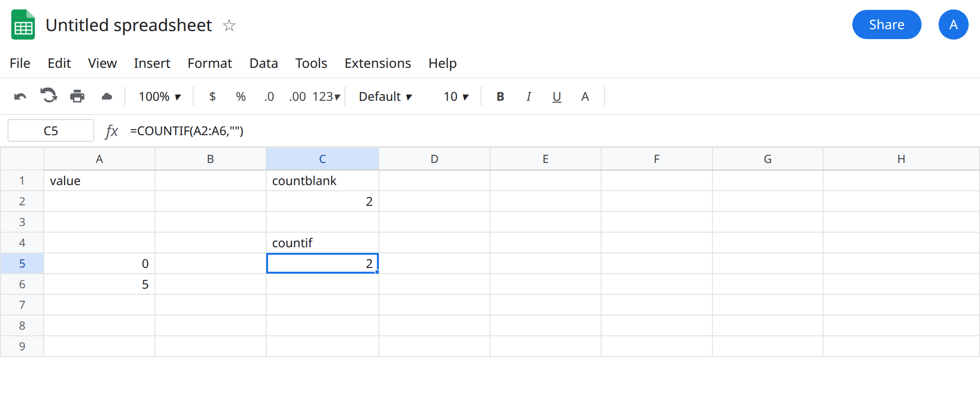
Task: Toggle italic formatting
Action: click(x=529, y=97)
